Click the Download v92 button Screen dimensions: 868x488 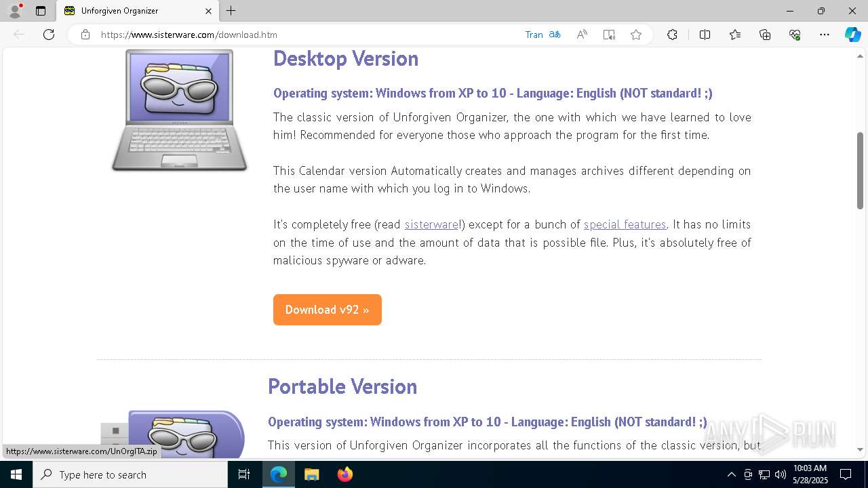pyautogui.click(x=328, y=310)
